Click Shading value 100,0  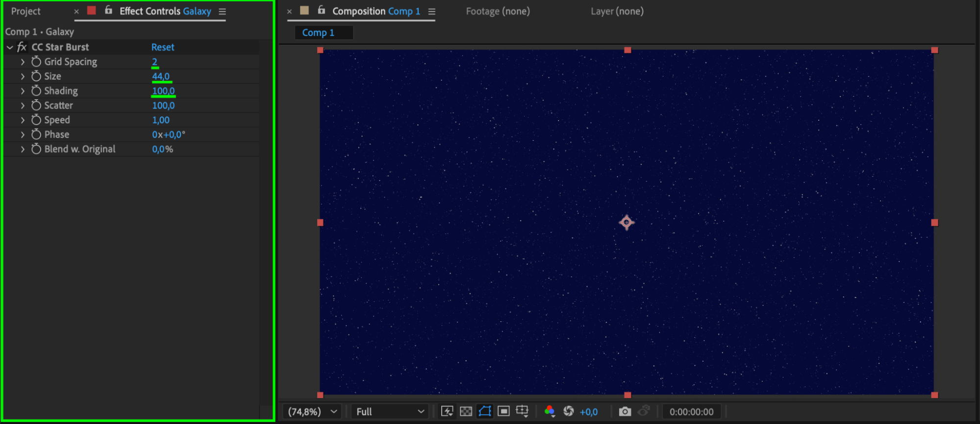coord(163,91)
